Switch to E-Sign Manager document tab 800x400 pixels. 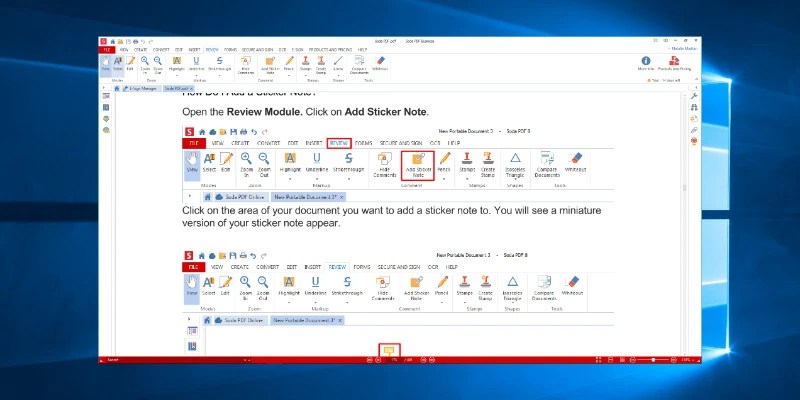tap(142, 88)
